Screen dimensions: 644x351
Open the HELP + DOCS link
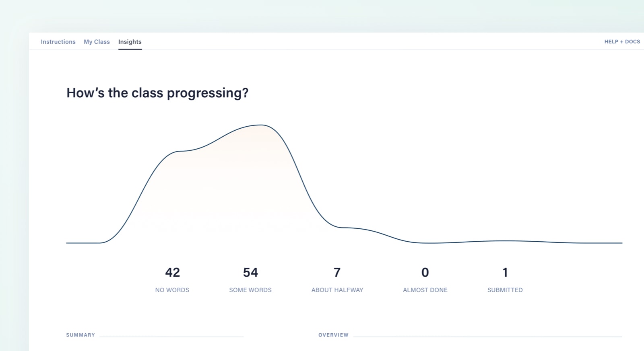coord(622,42)
